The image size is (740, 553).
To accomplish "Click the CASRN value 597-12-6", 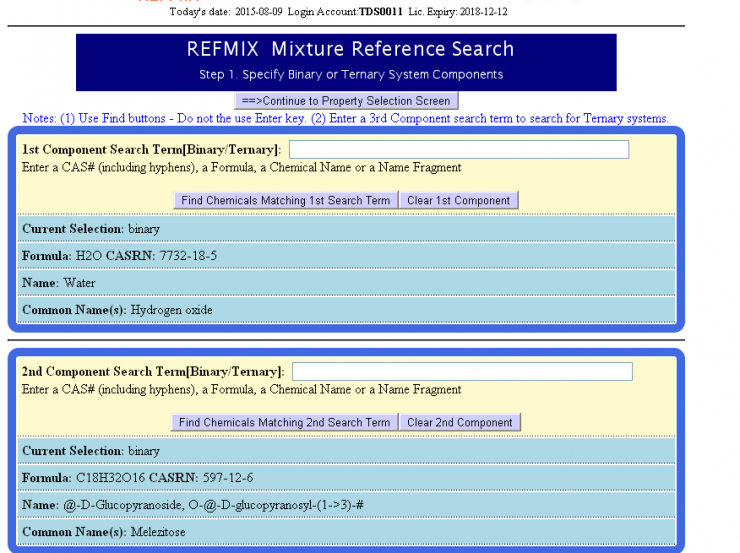I will click(x=228, y=478).
